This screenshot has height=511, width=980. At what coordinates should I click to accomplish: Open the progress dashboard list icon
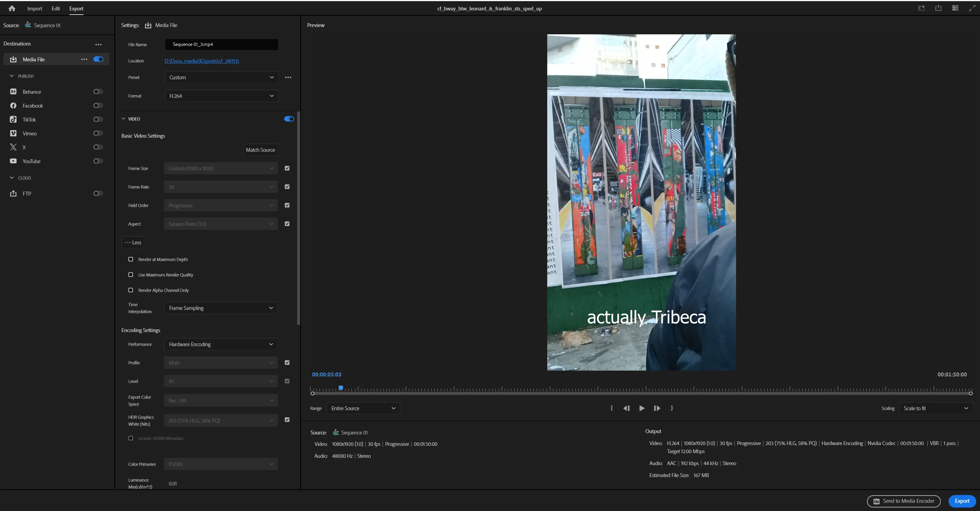[x=955, y=8]
